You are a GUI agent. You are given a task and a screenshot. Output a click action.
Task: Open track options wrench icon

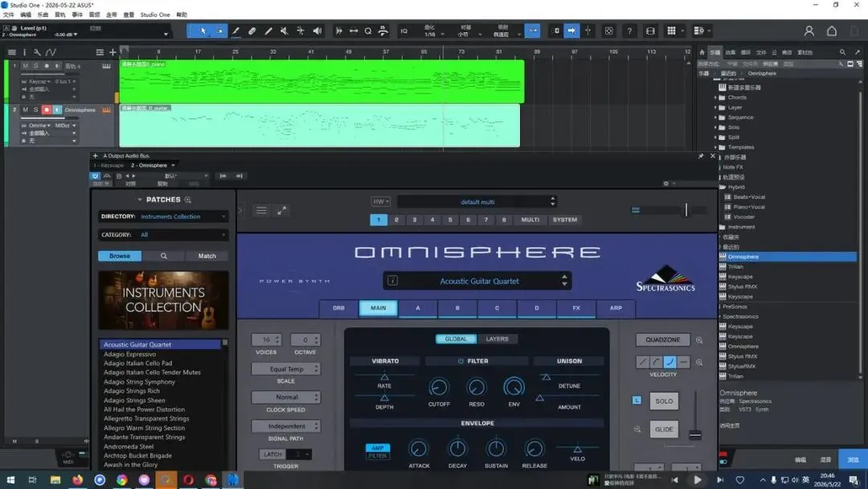click(37, 52)
